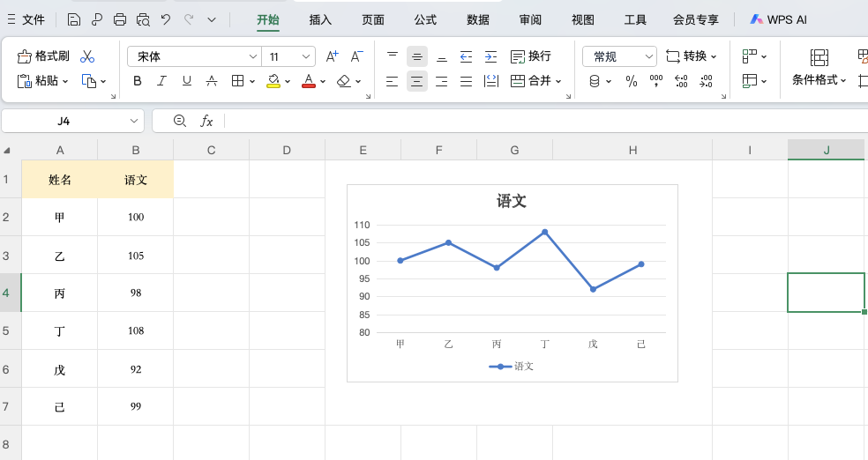Select column header H

point(632,150)
